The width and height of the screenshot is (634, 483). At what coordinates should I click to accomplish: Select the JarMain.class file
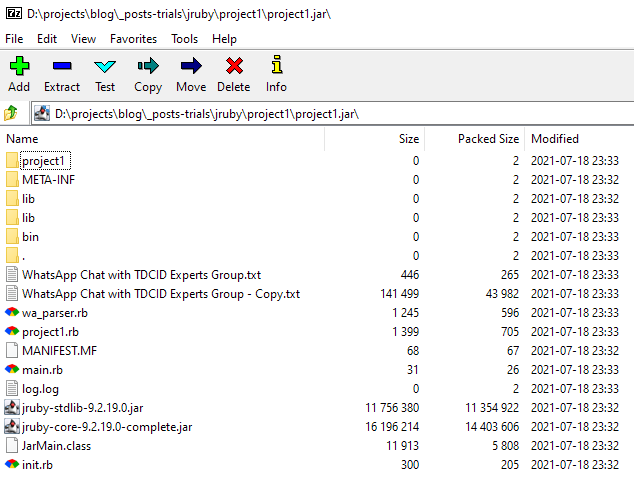[56, 446]
